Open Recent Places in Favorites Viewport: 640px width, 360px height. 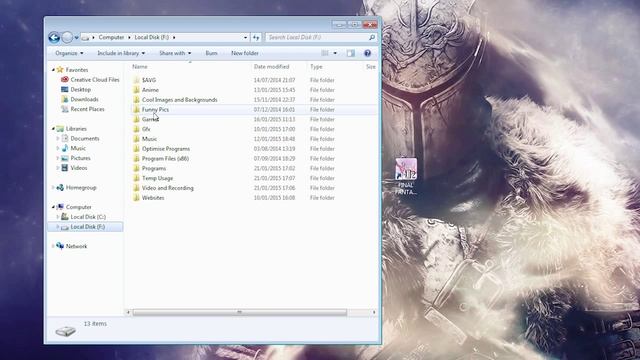pyautogui.click(x=87, y=109)
